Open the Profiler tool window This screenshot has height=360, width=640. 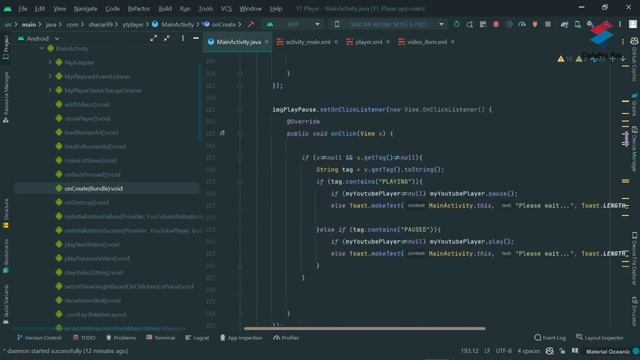tap(286, 338)
